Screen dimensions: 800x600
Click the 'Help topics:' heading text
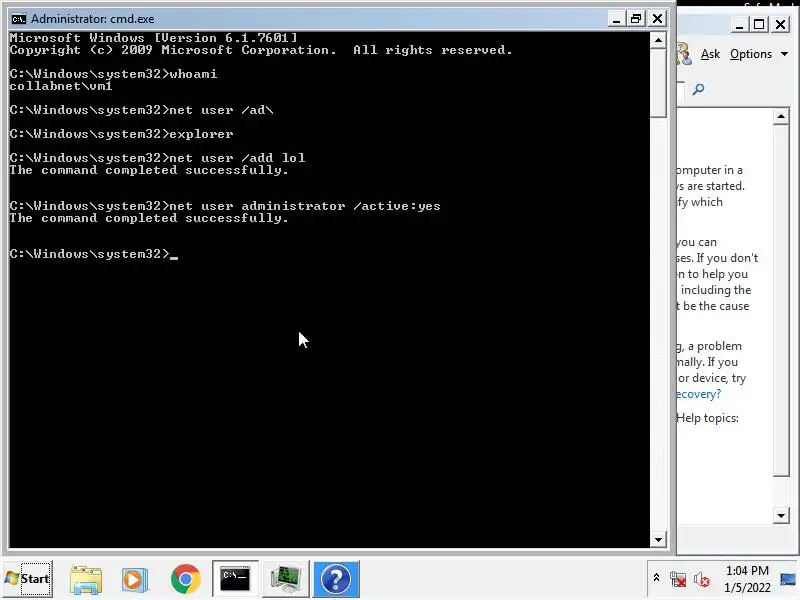tap(708, 418)
